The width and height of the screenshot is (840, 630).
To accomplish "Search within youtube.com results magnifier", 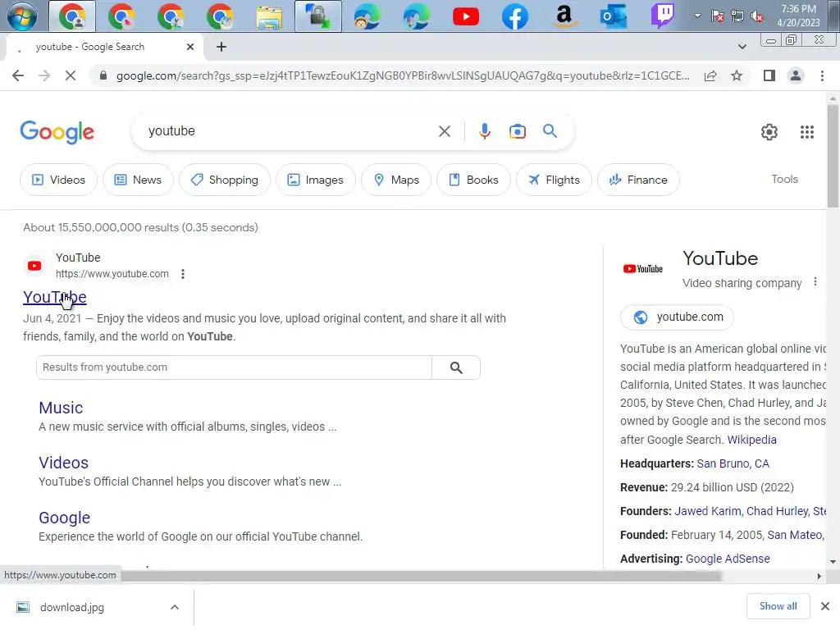I will [x=456, y=367].
